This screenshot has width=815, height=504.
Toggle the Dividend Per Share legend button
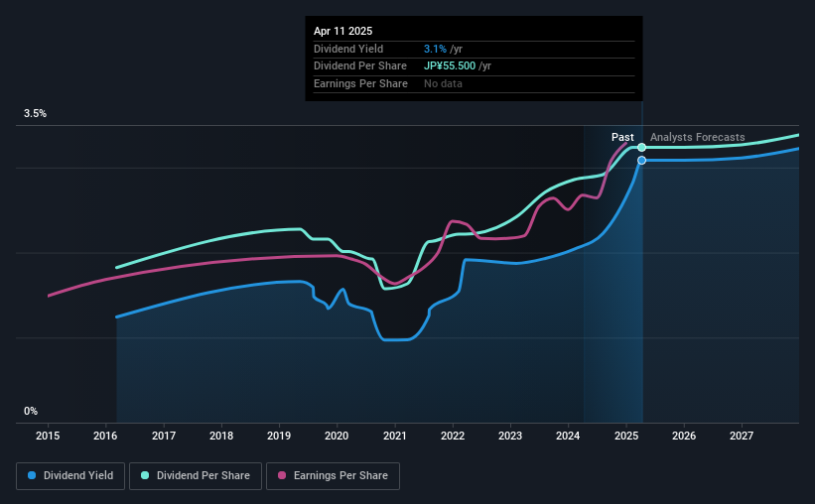(196, 476)
